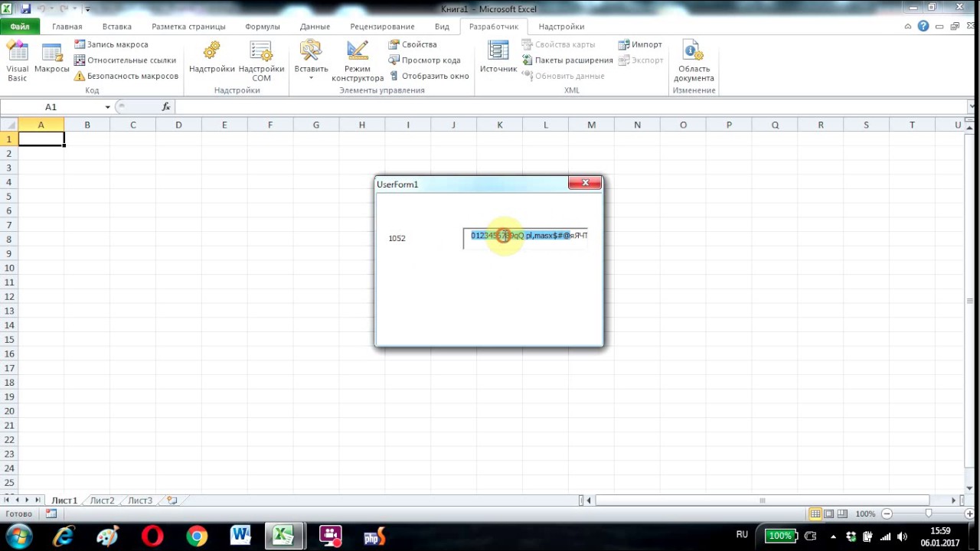This screenshot has height=551, width=980.
Task: Switch to Page Break Preview icon
Action: click(x=842, y=514)
